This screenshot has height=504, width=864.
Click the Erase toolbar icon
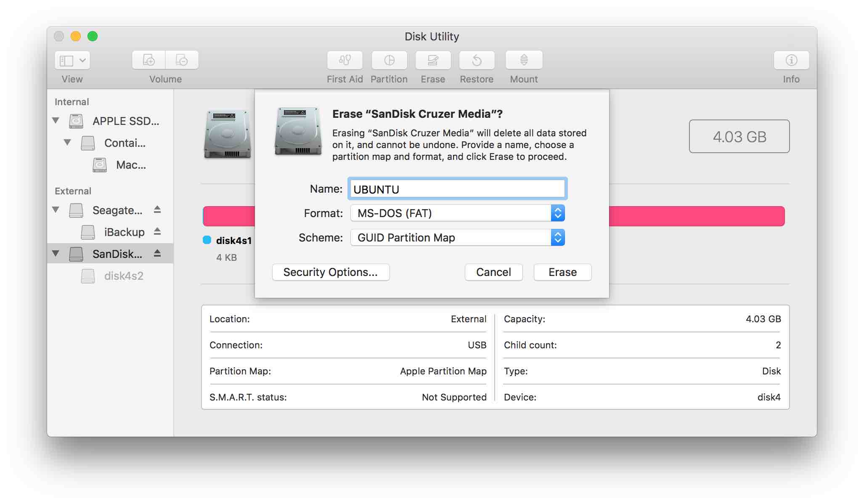click(433, 60)
